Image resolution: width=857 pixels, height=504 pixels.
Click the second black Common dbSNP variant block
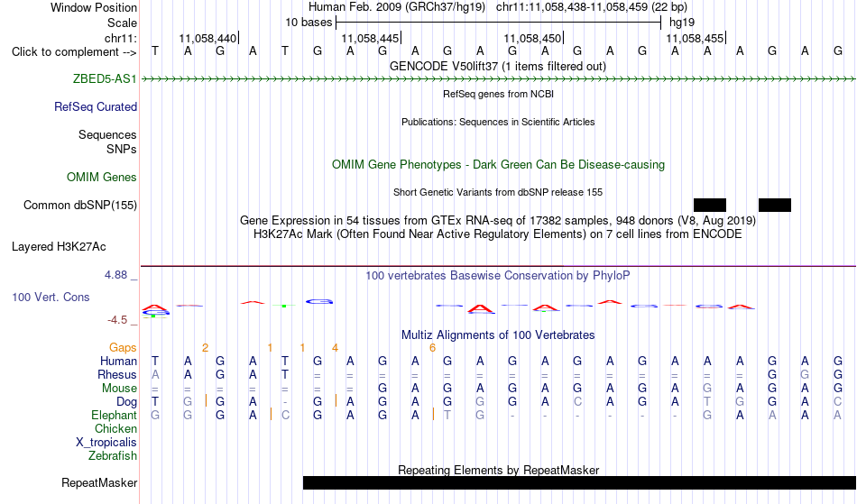point(775,206)
